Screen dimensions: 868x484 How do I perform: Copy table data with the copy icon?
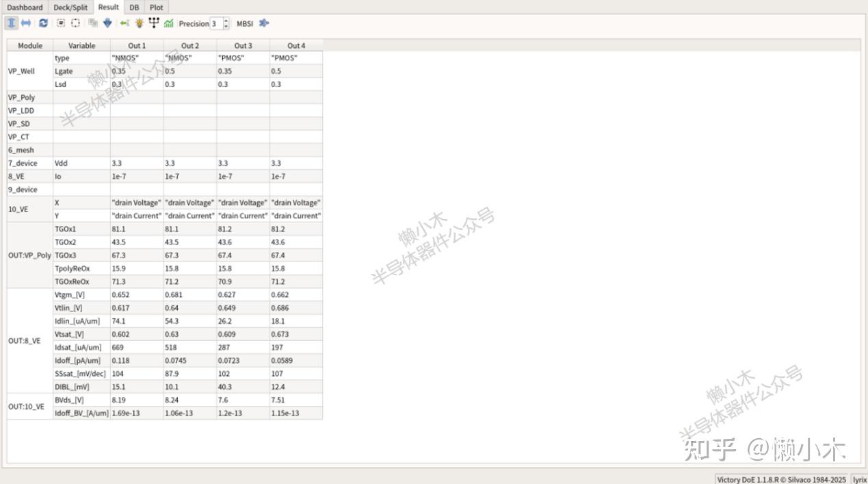tap(92, 23)
